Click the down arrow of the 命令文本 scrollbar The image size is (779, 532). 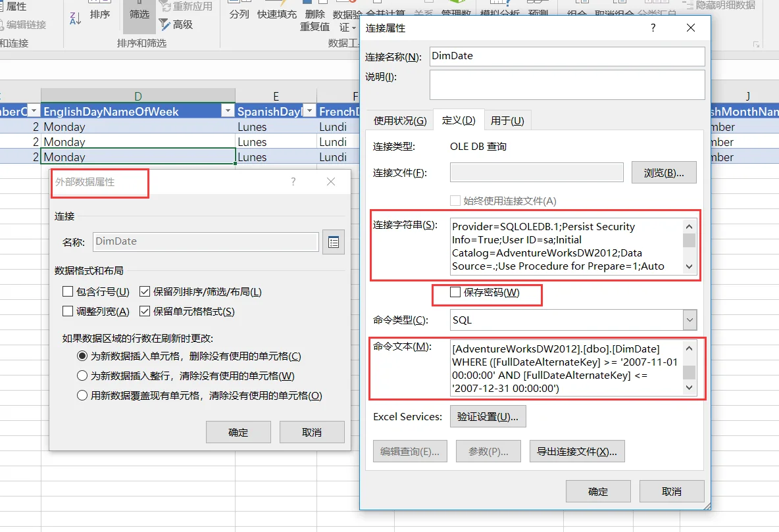tap(689, 388)
